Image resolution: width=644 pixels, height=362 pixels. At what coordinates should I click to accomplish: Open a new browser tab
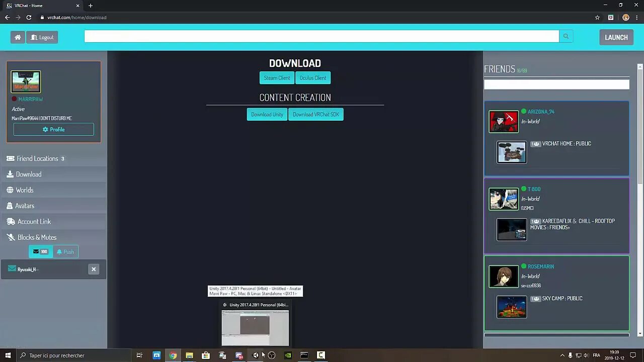91,6
